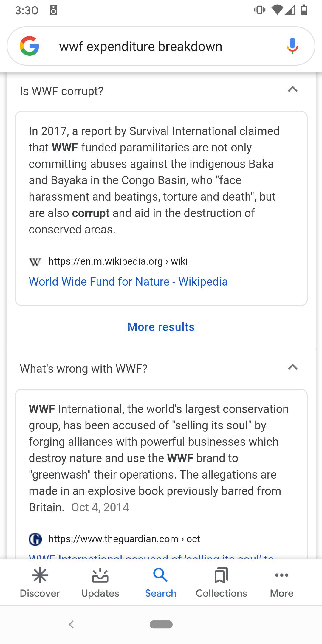Open the en.m.wikipedia.org source URL
This screenshot has width=322, height=644.
point(118,261)
